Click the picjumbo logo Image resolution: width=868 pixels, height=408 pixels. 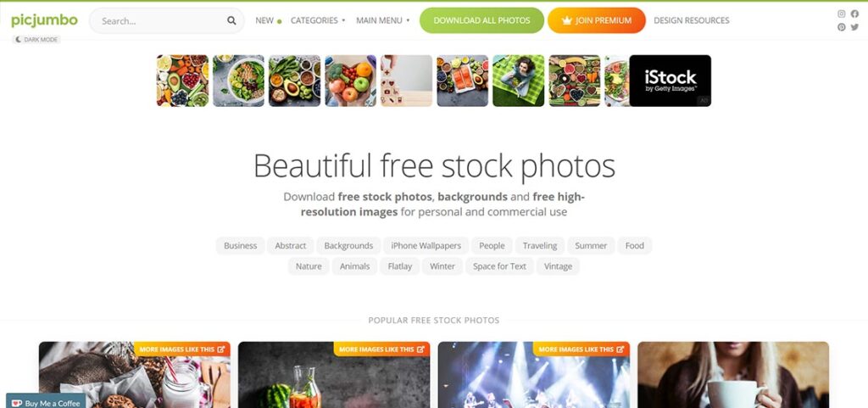(44, 20)
